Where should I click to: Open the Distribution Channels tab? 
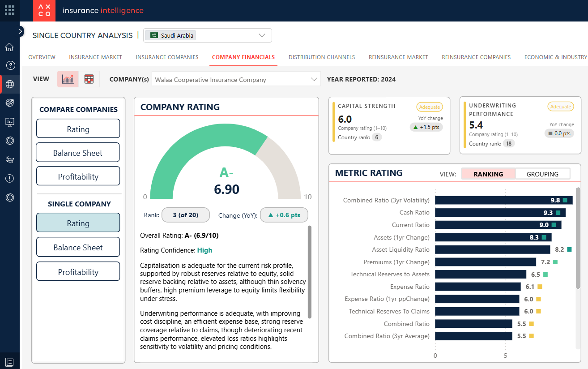[322, 57]
